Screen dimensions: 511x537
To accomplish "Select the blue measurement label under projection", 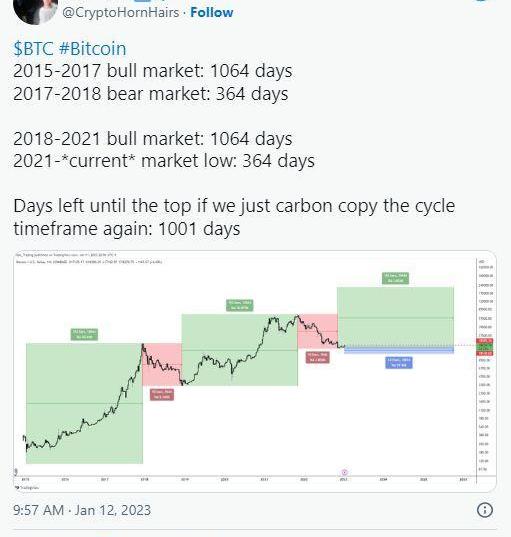I will [x=399, y=363].
